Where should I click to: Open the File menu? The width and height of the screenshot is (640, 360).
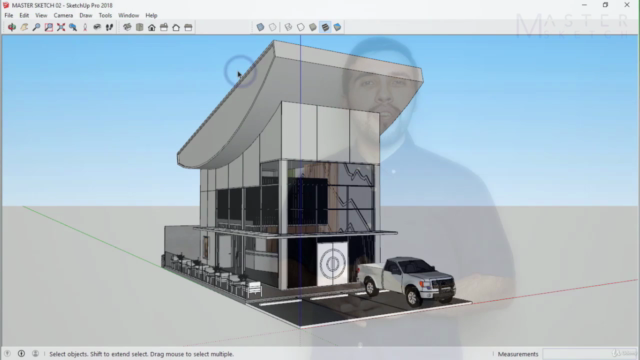pyautogui.click(x=9, y=16)
